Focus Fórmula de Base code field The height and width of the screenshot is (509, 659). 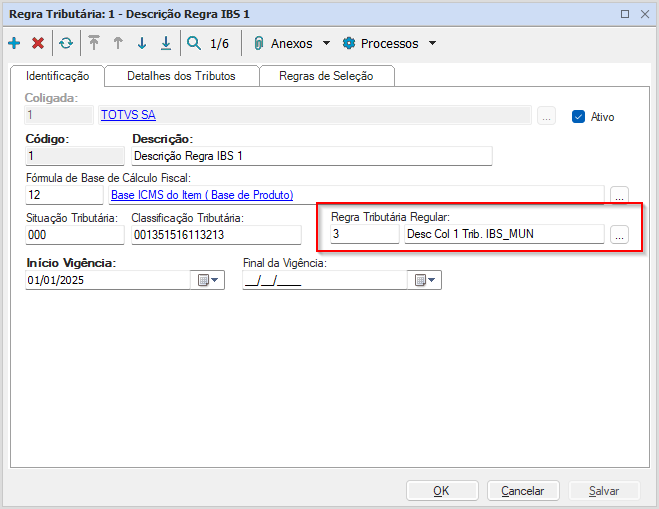(64, 195)
